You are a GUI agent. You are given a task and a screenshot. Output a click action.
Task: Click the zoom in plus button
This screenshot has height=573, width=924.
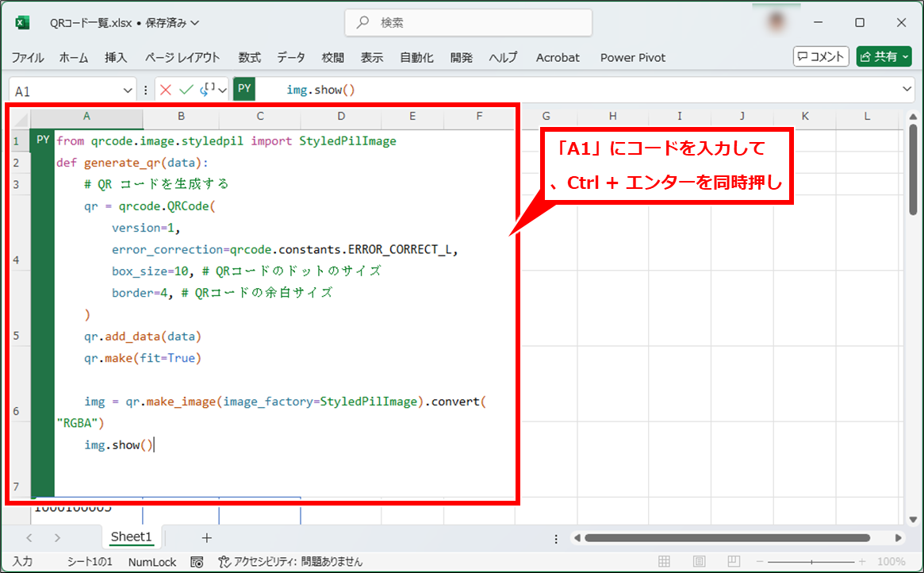[862, 562]
